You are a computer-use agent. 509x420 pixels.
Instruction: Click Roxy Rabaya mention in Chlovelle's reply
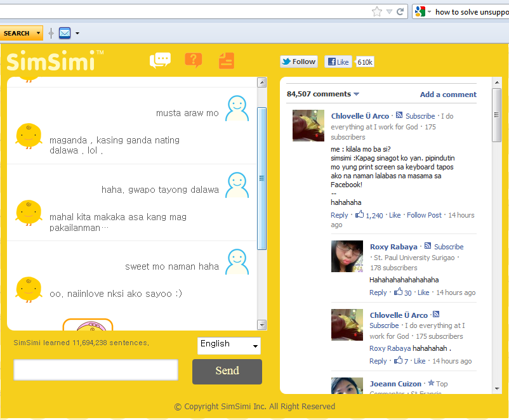coord(390,348)
